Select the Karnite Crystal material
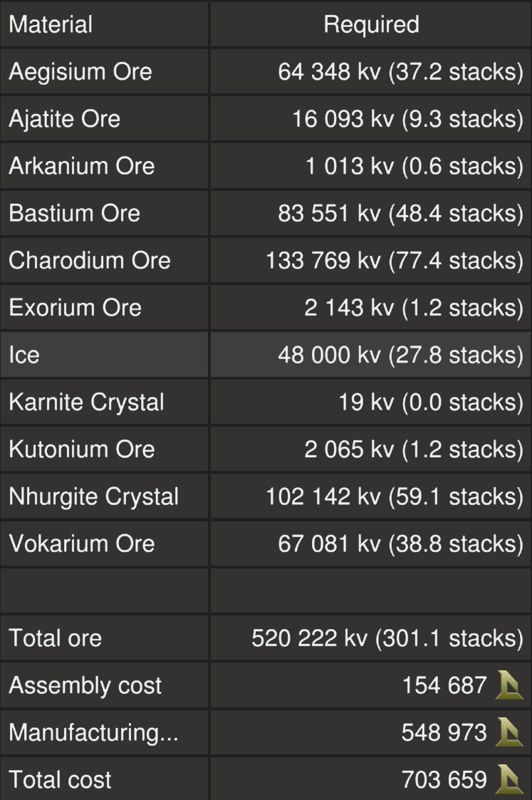The height and width of the screenshot is (800, 532). click(86, 402)
